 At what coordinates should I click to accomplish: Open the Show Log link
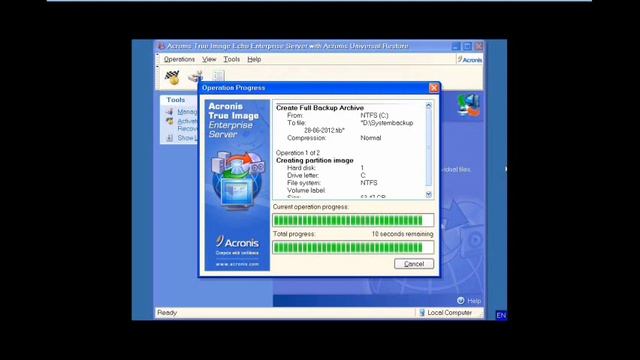pos(187,138)
